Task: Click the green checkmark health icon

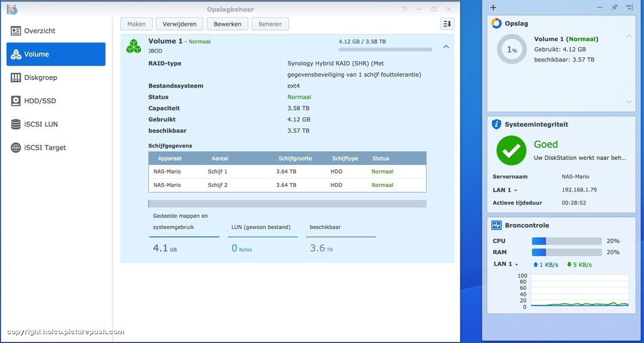Action: click(x=511, y=150)
